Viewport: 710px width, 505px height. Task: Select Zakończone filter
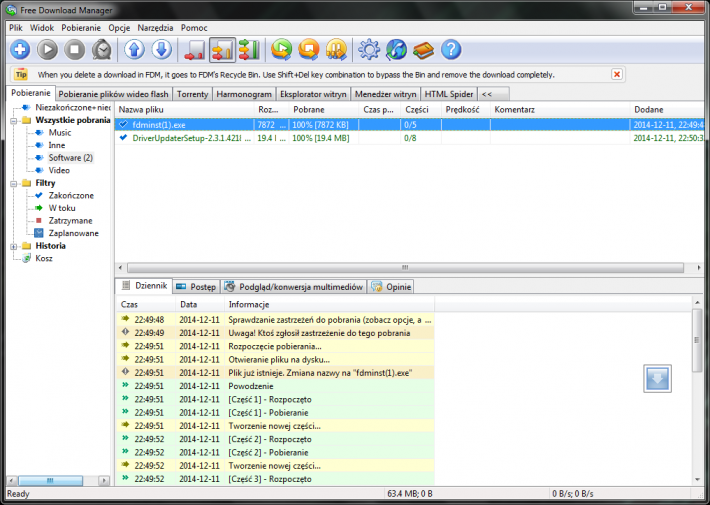[x=71, y=196]
